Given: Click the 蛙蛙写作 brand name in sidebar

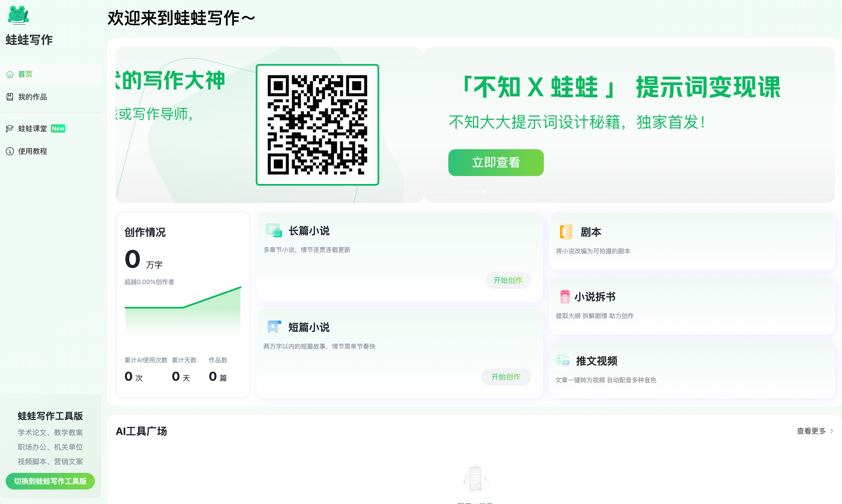Looking at the screenshot, I should coord(29,40).
